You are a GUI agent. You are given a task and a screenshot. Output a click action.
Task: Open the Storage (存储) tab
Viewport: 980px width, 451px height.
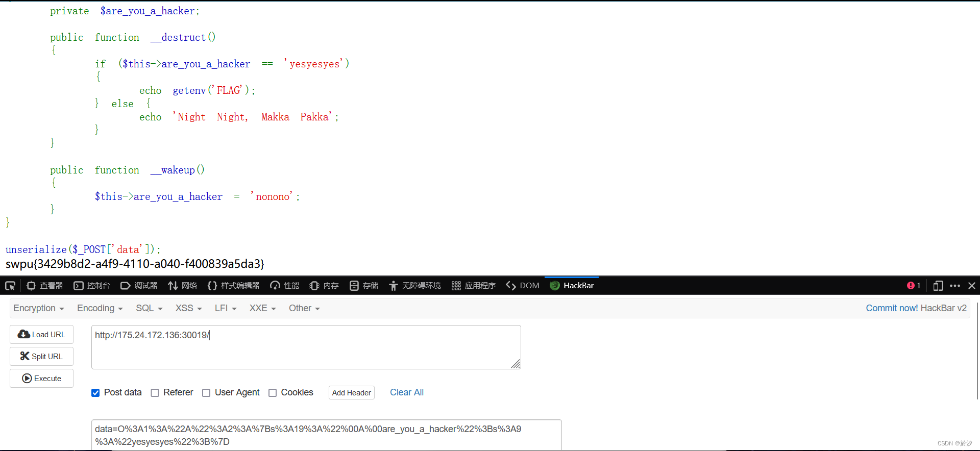coord(364,286)
